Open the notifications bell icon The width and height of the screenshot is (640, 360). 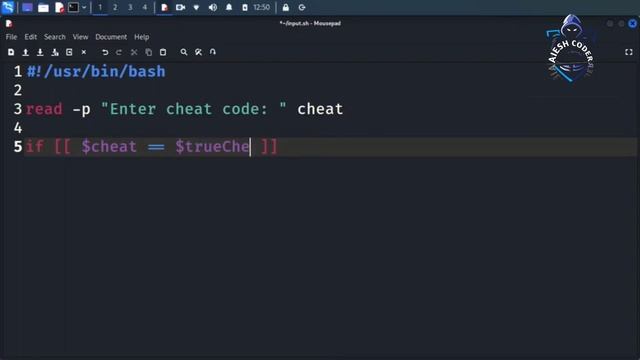click(x=229, y=7)
